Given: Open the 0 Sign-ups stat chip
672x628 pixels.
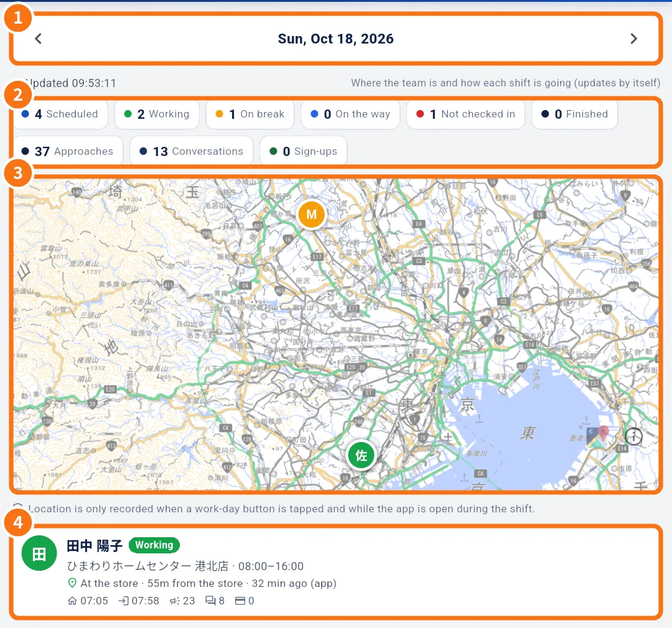Looking at the screenshot, I should coord(304,151).
